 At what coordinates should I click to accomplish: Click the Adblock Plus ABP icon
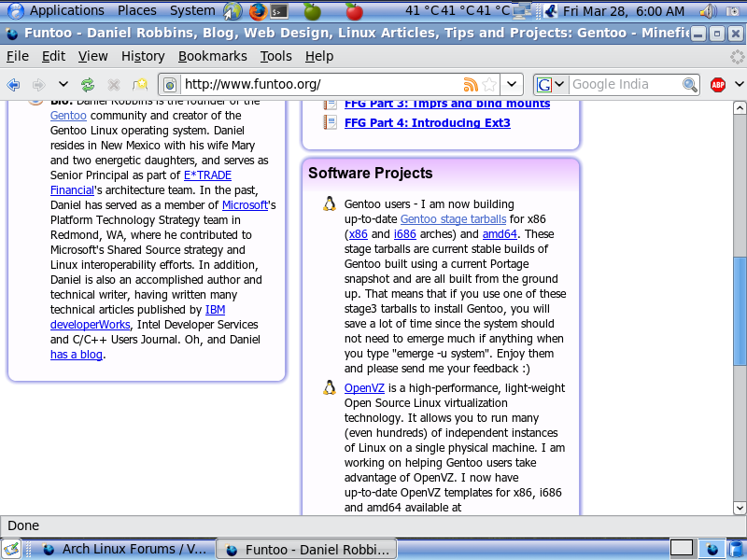tap(717, 85)
